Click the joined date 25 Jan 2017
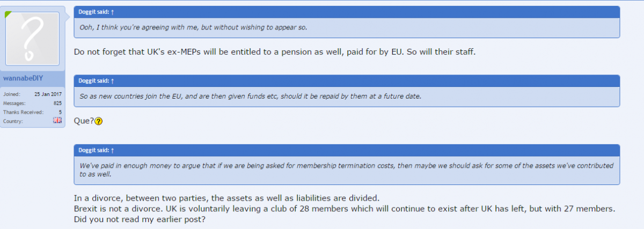This screenshot has height=229, width=644. tap(48, 94)
